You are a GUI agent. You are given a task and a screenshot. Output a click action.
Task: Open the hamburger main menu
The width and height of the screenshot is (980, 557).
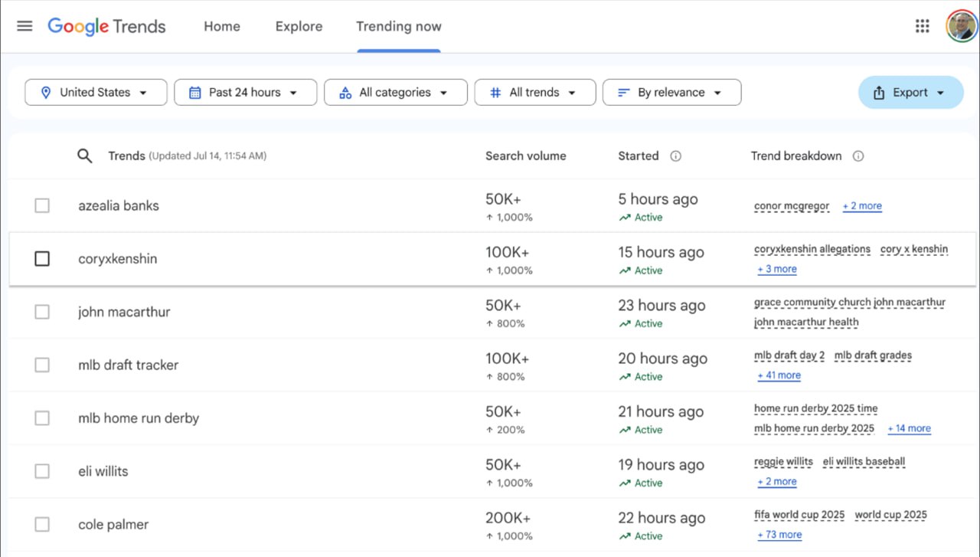click(x=24, y=26)
